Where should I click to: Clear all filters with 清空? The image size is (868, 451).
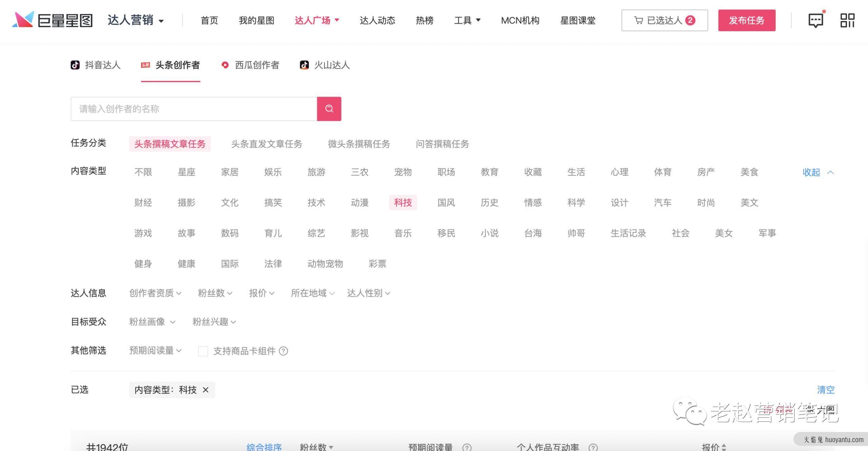826,390
